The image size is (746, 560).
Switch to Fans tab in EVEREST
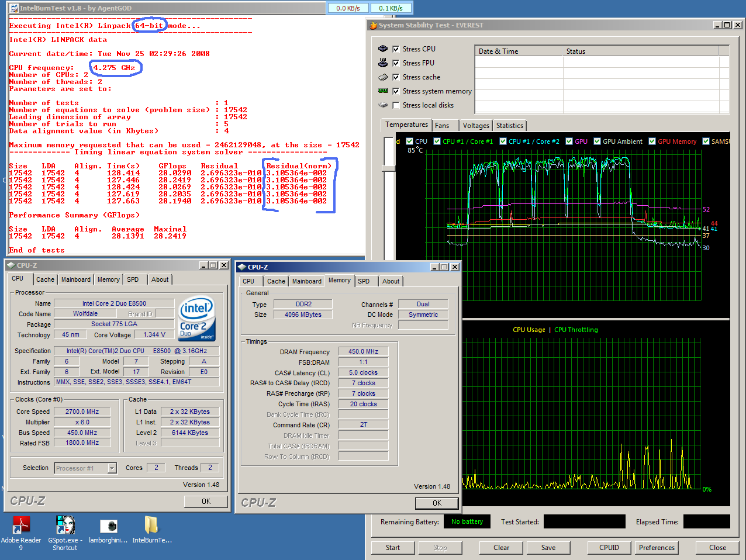(442, 126)
